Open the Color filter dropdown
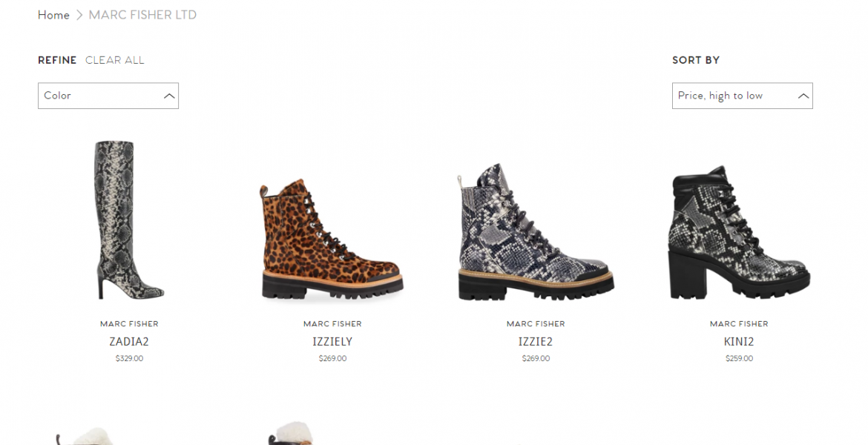The image size is (868, 445). click(108, 96)
